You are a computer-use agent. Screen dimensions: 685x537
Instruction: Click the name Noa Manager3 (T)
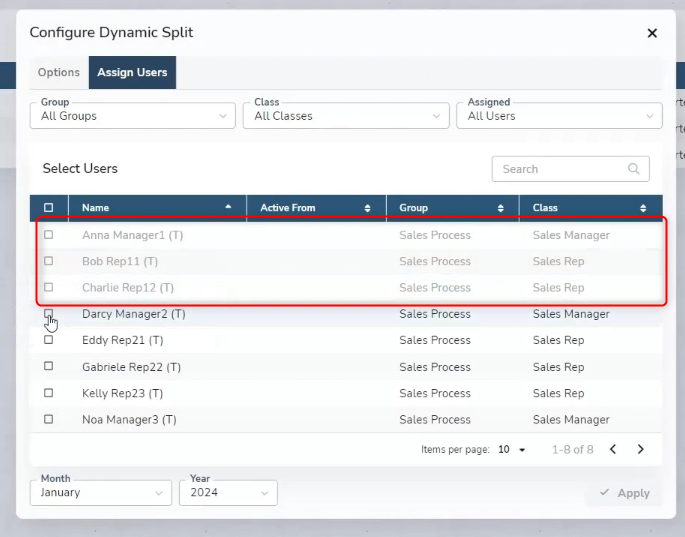coord(129,420)
